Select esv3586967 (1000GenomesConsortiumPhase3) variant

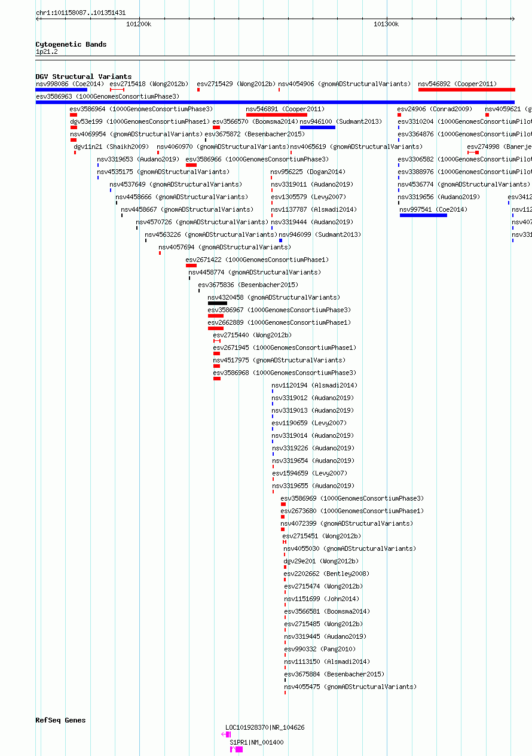click(279, 310)
